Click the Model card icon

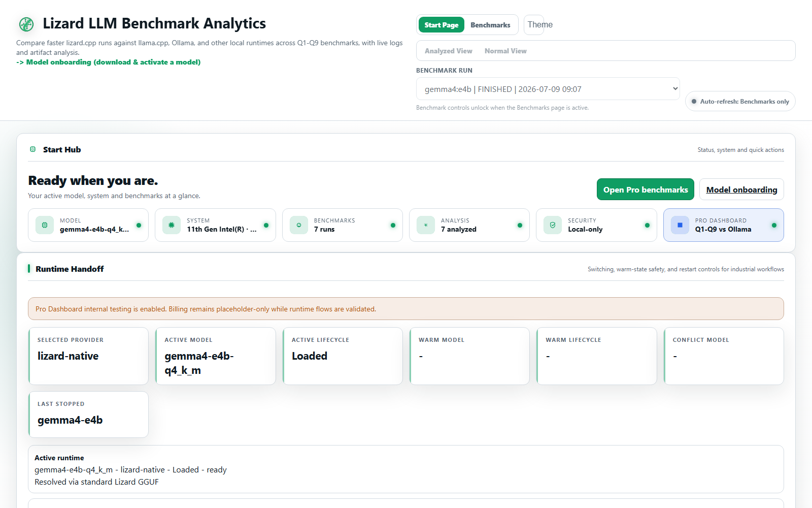[x=45, y=225]
